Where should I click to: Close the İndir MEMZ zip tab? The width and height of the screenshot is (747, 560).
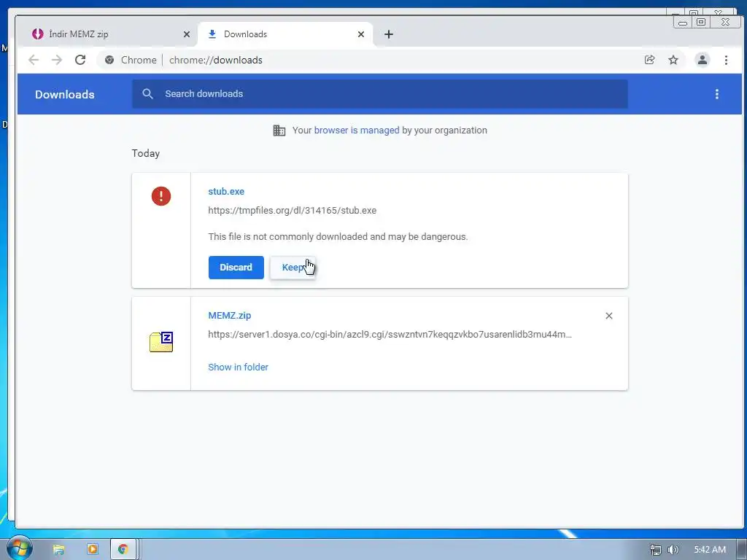[187, 34]
